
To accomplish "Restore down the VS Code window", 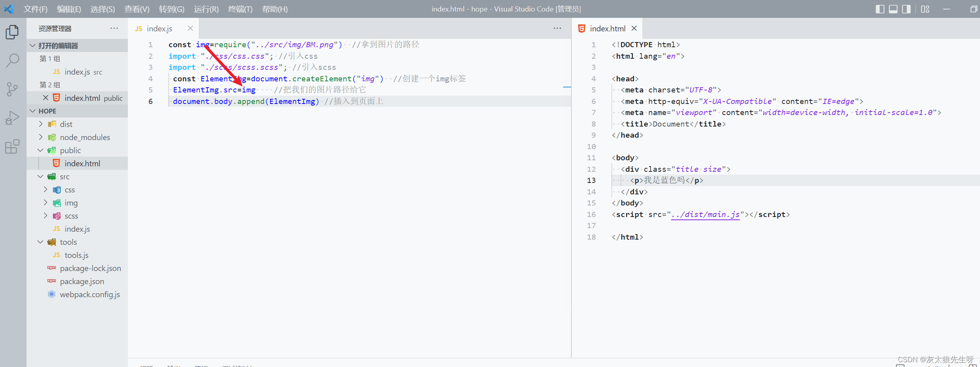I will [974, 9].
